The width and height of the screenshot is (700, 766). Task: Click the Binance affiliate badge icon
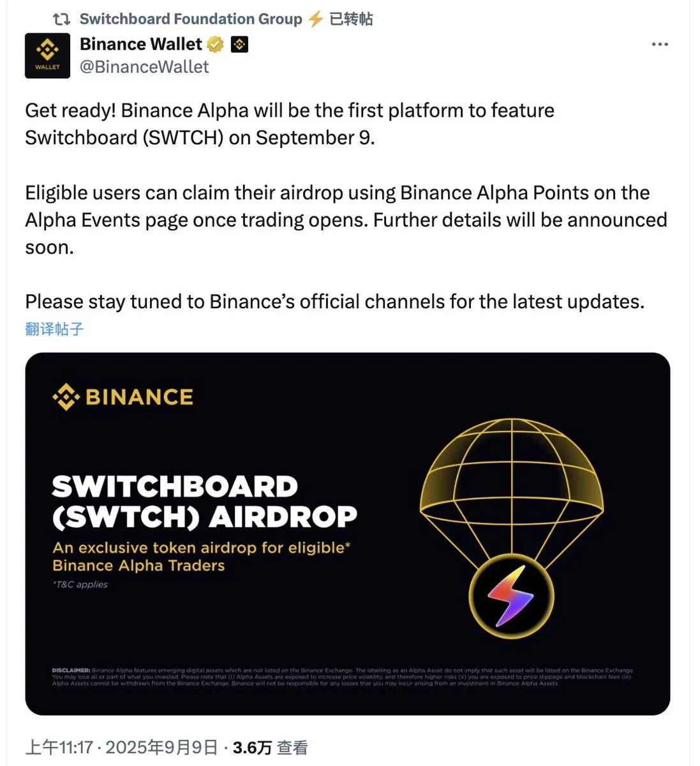click(239, 45)
